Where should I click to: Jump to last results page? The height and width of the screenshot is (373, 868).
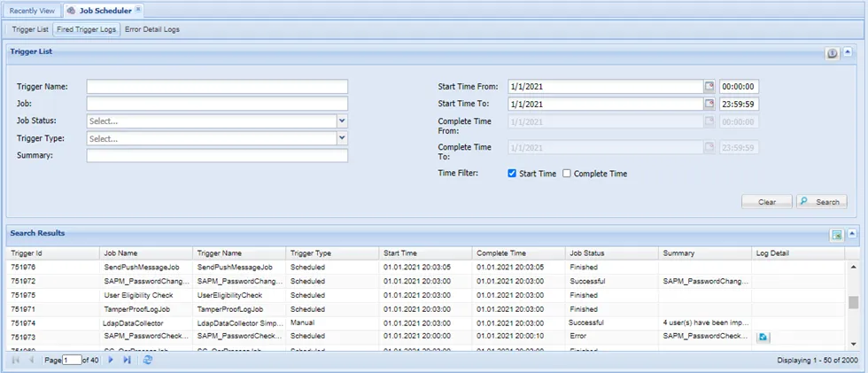point(127,361)
